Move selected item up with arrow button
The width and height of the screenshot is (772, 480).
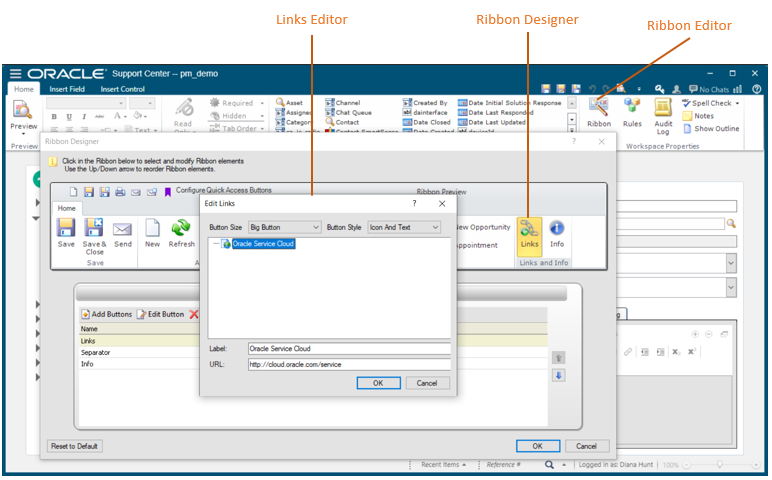558,358
